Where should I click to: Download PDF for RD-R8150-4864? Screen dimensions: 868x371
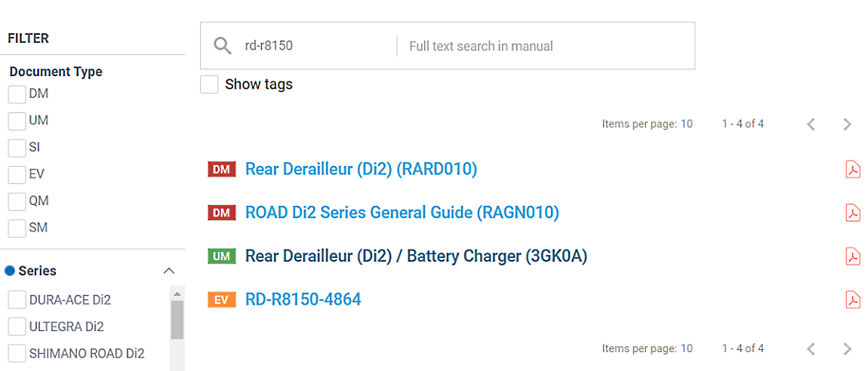point(852,299)
